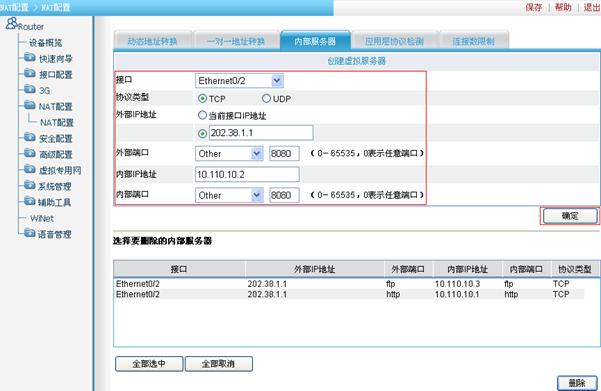Click the 协议类型 column header
Image resolution: width=601 pixels, height=391 pixels.
pos(575,269)
